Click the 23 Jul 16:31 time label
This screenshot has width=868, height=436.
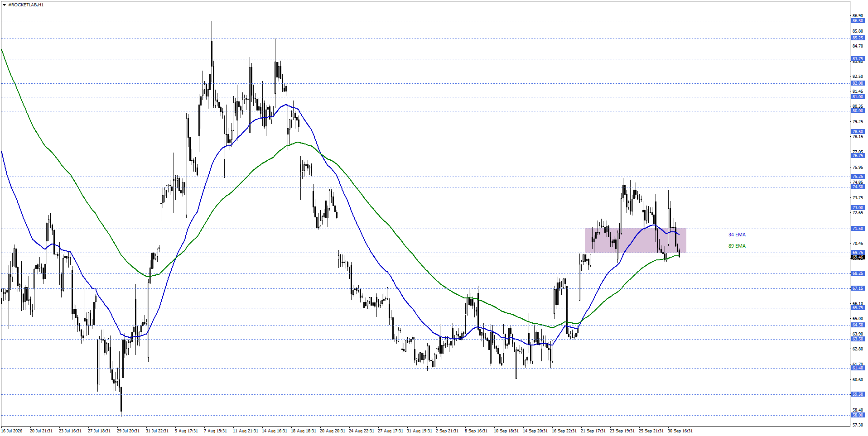[x=70, y=431]
